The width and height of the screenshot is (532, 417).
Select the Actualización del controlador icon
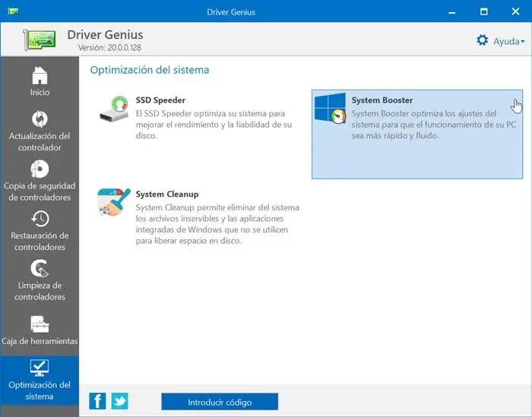pyautogui.click(x=40, y=119)
